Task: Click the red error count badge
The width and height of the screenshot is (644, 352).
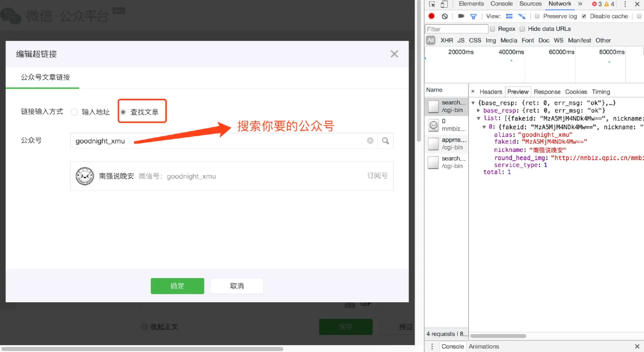Action: (x=597, y=4)
